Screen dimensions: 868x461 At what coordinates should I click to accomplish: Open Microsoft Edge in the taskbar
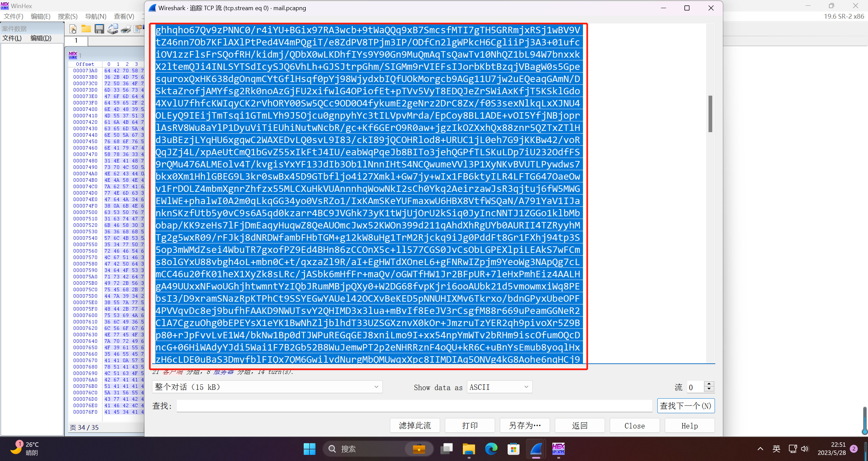[x=491, y=449]
